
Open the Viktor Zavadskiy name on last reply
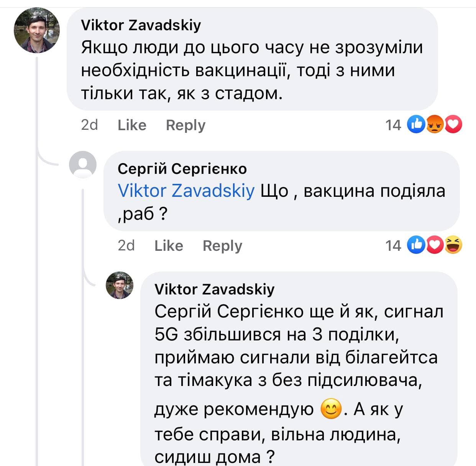[x=214, y=289]
